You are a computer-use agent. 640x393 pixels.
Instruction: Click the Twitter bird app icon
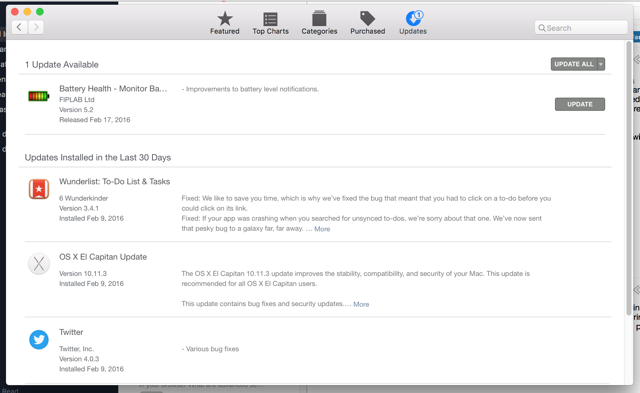39,339
